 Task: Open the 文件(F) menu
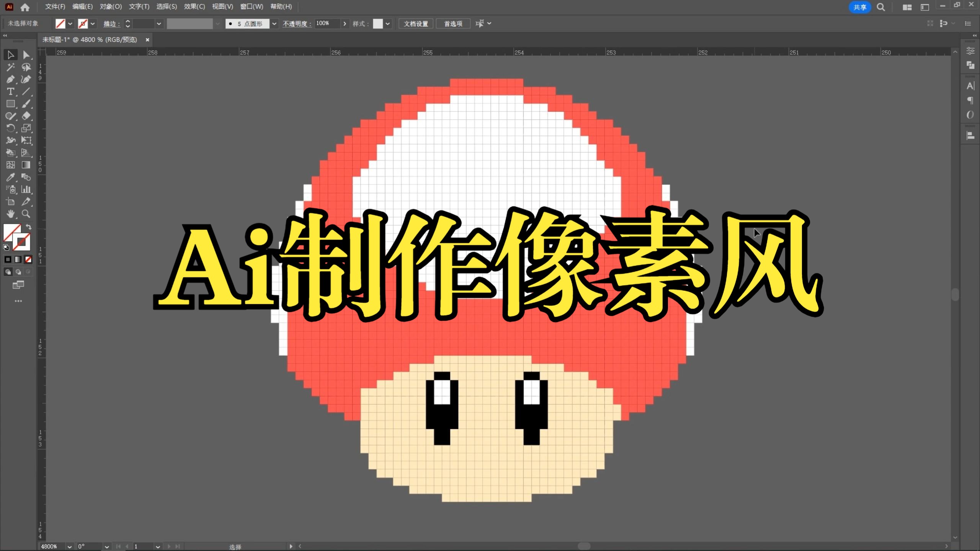pos(55,7)
